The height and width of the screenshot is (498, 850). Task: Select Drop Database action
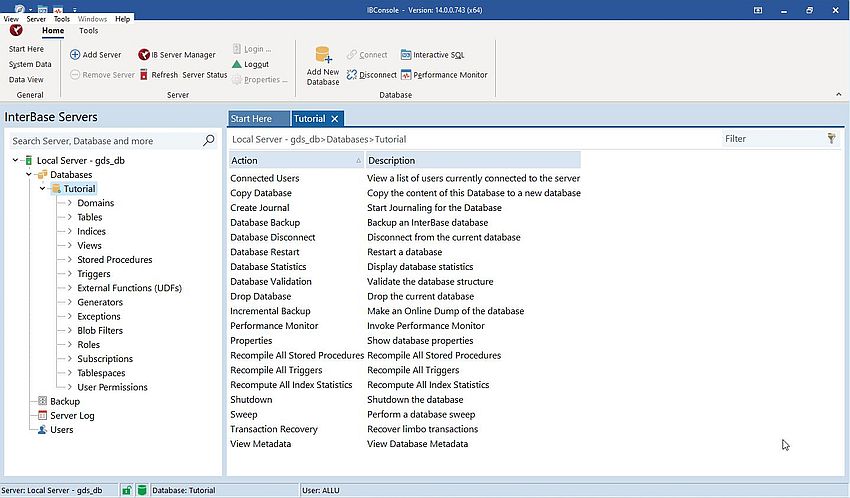coord(261,296)
